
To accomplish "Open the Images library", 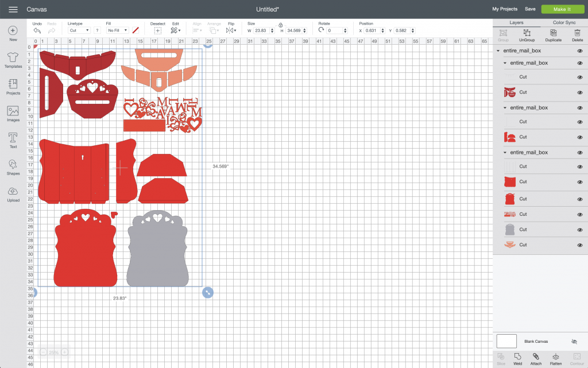I will click(x=13, y=111).
